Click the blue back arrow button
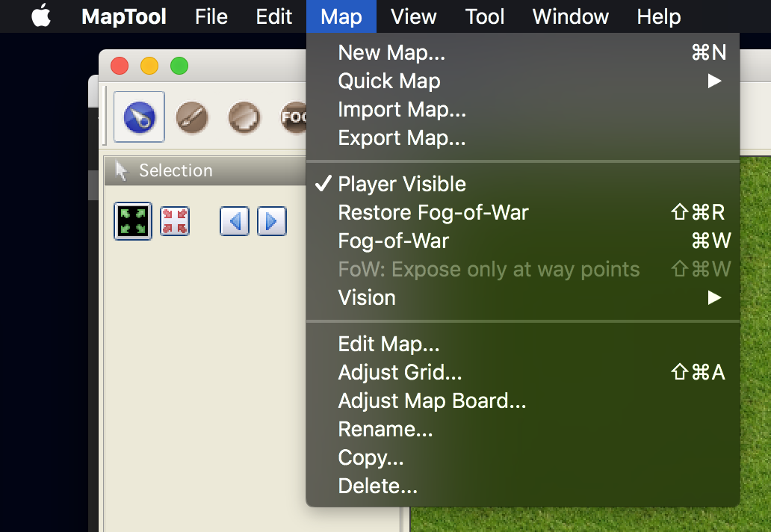This screenshot has width=771, height=532. click(234, 221)
